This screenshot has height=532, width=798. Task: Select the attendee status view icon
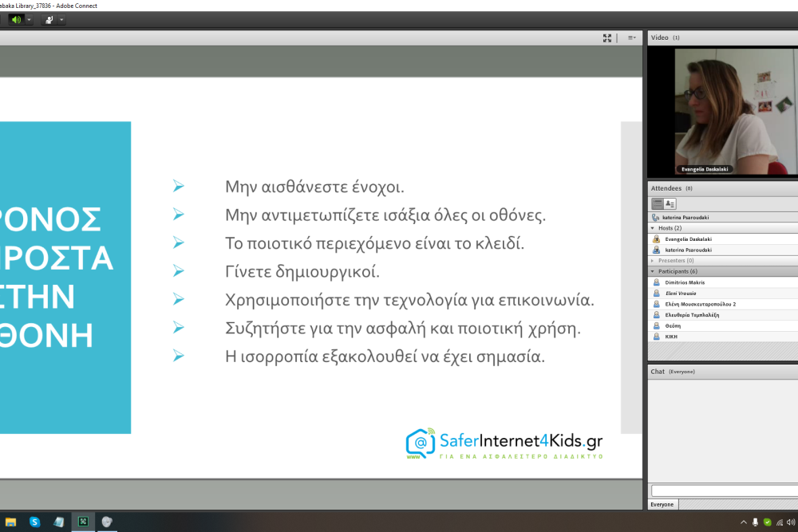pyautogui.click(x=670, y=203)
